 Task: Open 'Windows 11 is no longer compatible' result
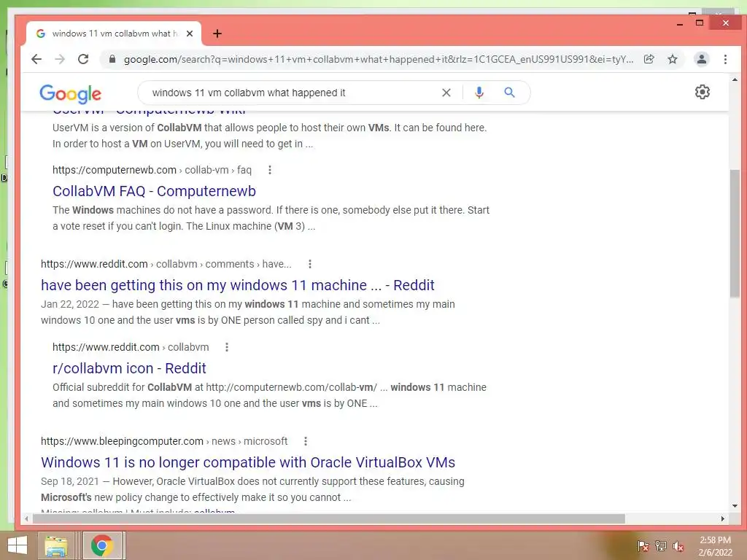248,462
